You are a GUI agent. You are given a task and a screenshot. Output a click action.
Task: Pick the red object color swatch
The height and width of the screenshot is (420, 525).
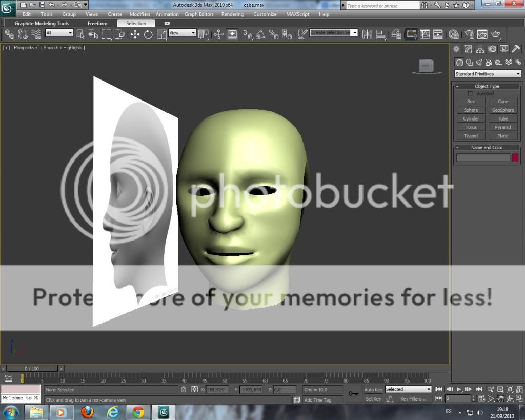(x=515, y=158)
